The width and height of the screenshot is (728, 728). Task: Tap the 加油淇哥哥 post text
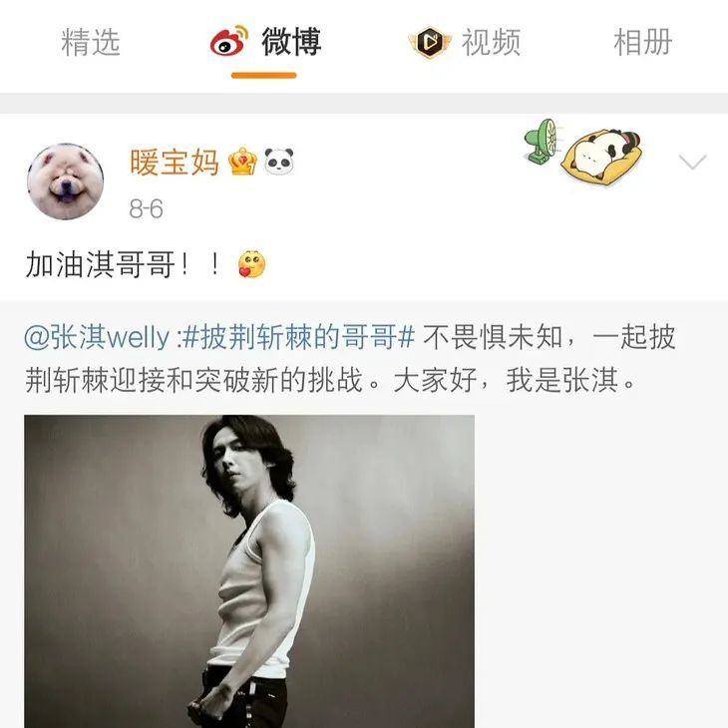pyautogui.click(x=100, y=264)
